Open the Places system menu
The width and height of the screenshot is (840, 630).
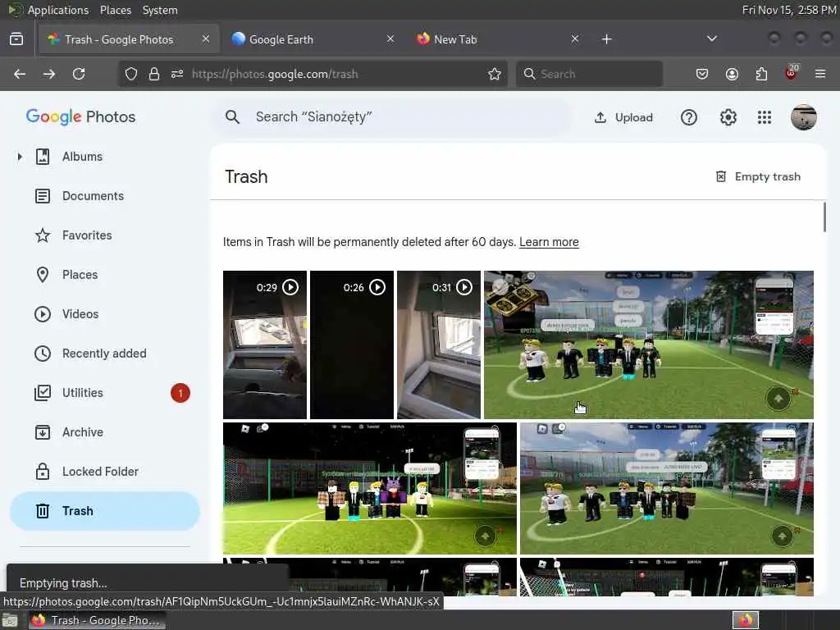click(x=115, y=10)
